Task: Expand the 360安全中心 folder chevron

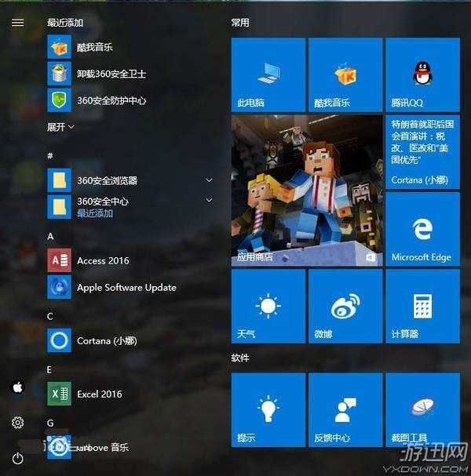Action: (209, 200)
